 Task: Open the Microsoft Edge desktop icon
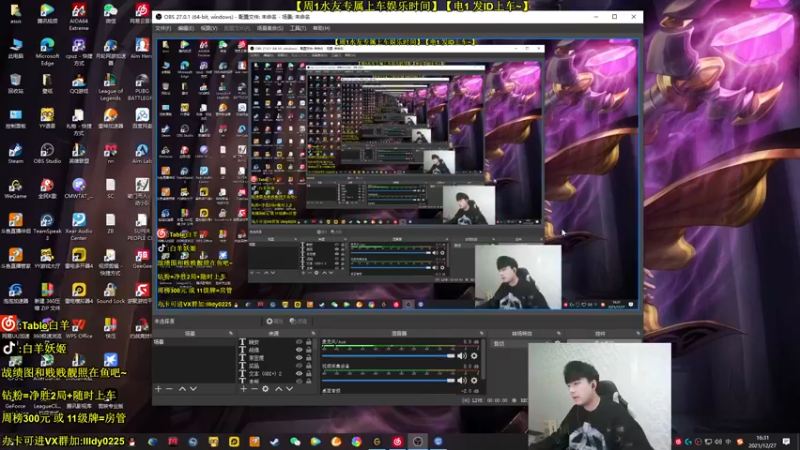(x=47, y=52)
